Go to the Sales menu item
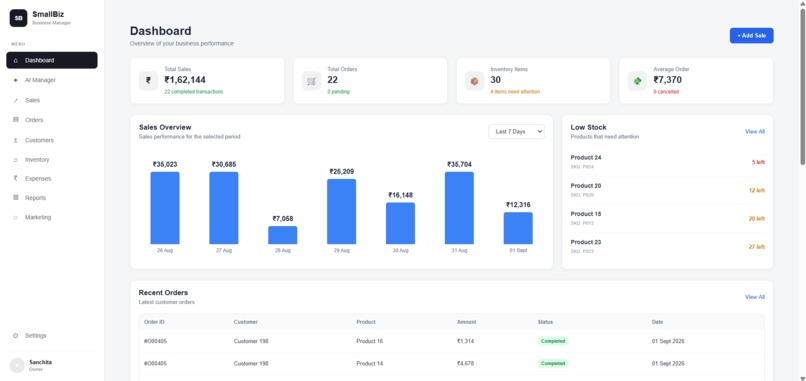Viewport: 806px width, 381px height. (x=51, y=100)
